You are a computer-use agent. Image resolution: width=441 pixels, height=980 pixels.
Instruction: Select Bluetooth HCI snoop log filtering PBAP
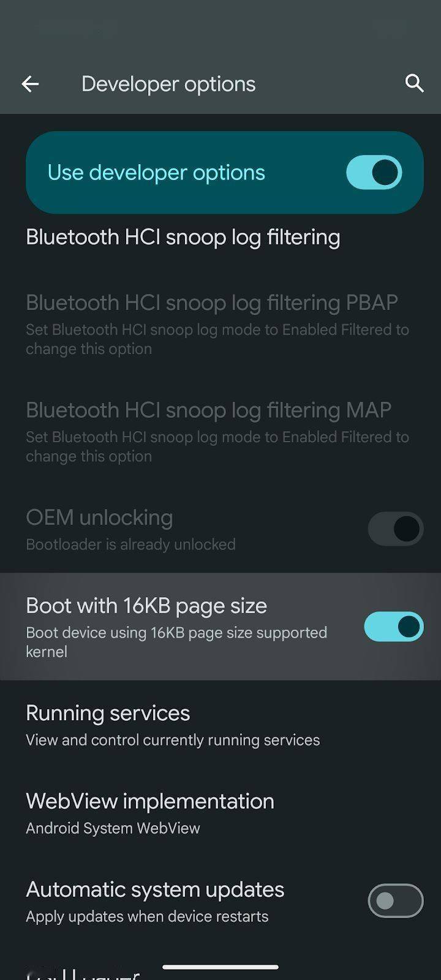click(x=221, y=323)
